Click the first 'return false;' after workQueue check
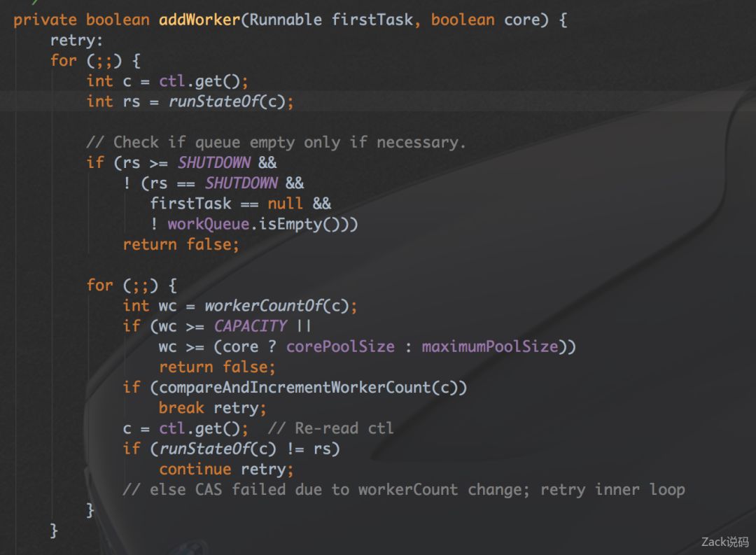Image resolution: width=756 pixels, height=555 pixels. (181, 245)
